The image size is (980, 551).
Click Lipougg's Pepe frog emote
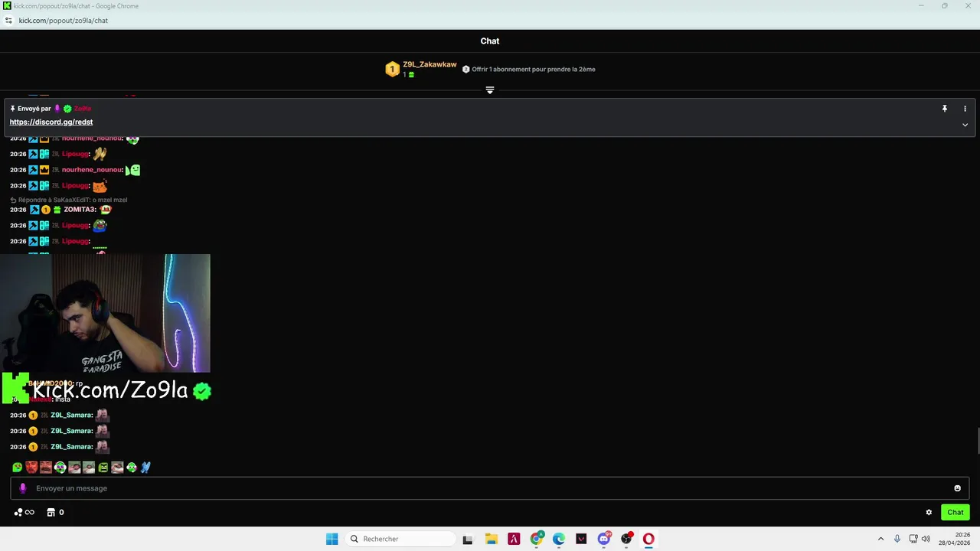[x=100, y=226]
